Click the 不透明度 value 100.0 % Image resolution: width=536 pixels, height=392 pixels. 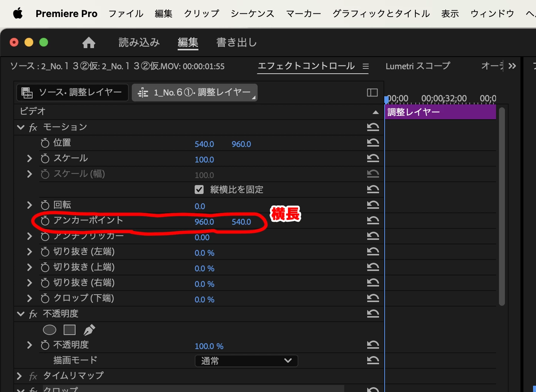click(x=209, y=346)
